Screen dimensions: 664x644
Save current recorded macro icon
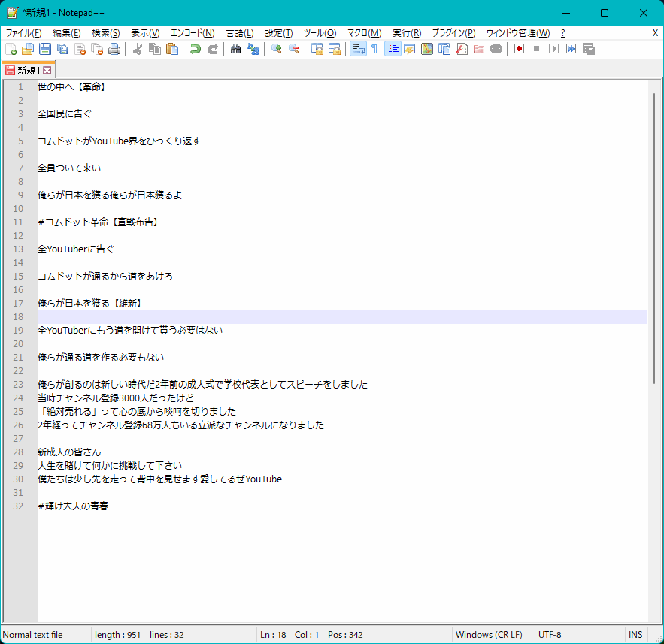click(x=588, y=49)
